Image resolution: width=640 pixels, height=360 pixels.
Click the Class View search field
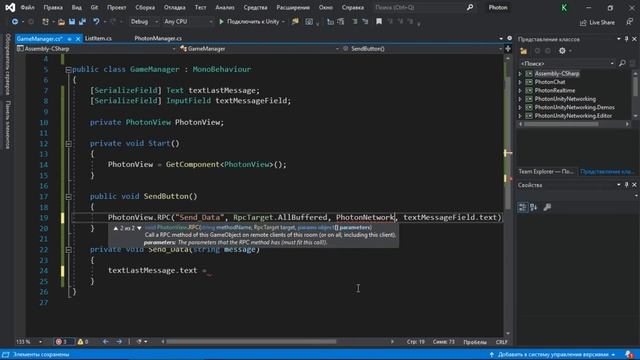567,63
